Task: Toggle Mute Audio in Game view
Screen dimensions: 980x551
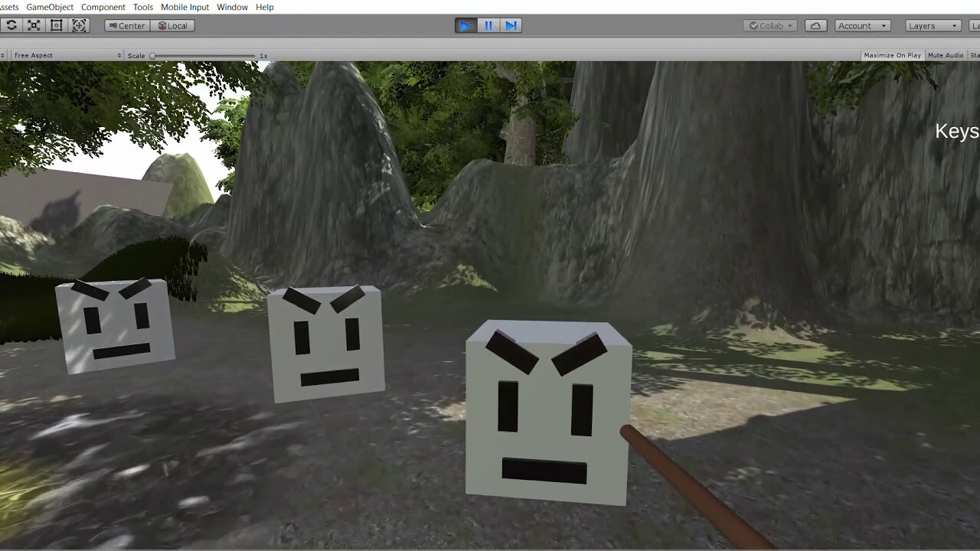Action: [946, 55]
